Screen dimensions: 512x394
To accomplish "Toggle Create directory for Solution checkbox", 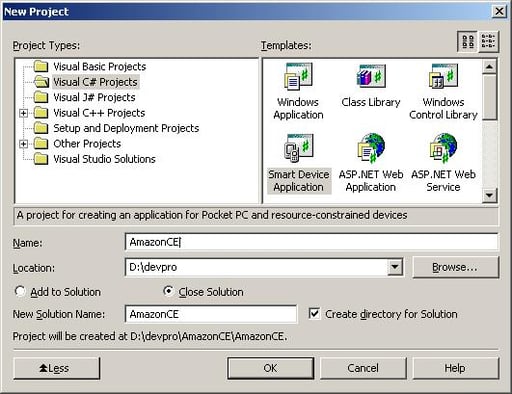I will tap(314, 314).
